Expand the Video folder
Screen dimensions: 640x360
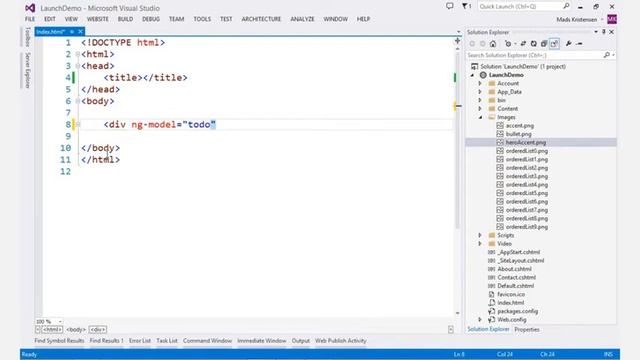[480, 244]
